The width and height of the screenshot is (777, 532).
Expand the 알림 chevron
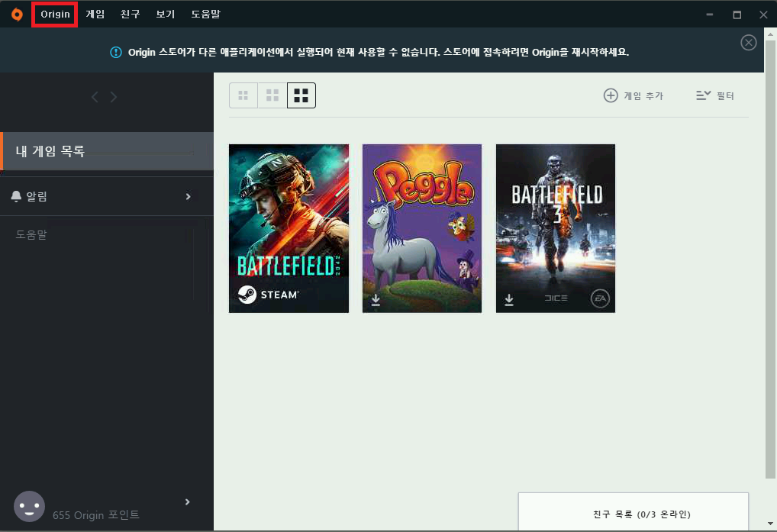point(188,197)
